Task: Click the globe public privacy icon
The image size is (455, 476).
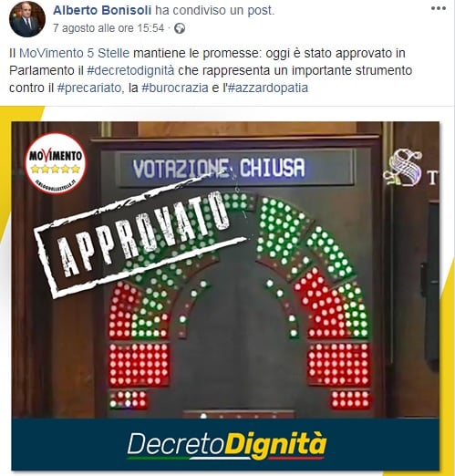Action: click(180, 28)
